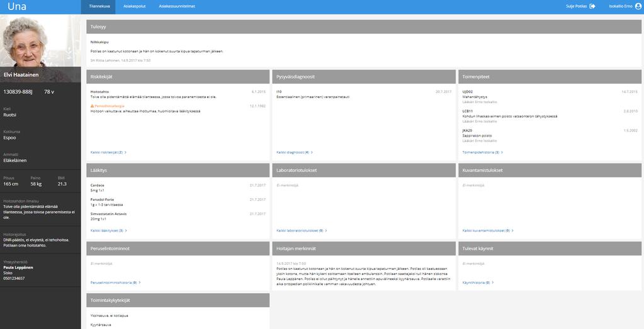Open the Kaikki kuvantamistulokset (0) link
The width and height of the screenshot is (644, 329).
(488, 230)
